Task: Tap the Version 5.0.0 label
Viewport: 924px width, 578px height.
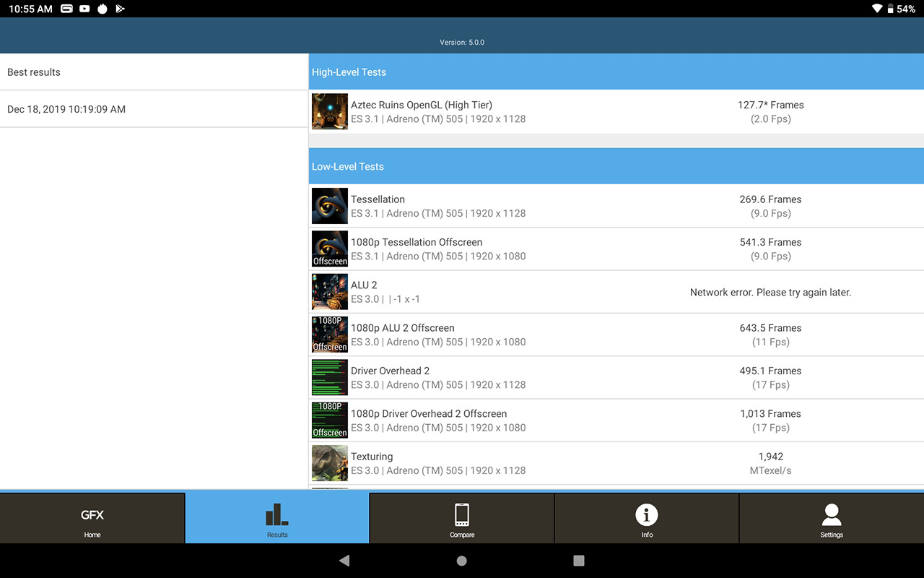Action: point(462,43)
